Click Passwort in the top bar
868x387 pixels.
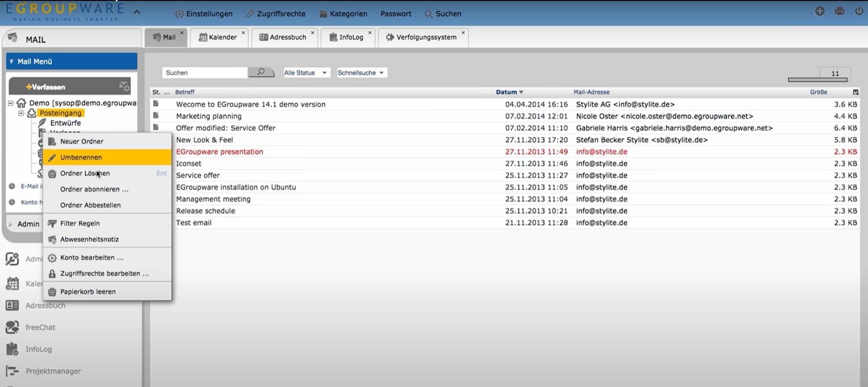tap(396, 14)
